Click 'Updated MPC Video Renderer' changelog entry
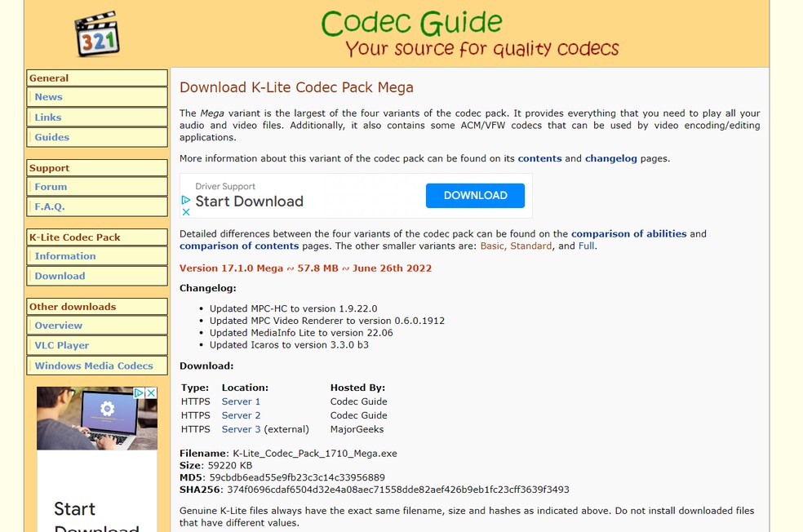Image resolution: width=803 pixels, height=532 pixels. point(327,321)
